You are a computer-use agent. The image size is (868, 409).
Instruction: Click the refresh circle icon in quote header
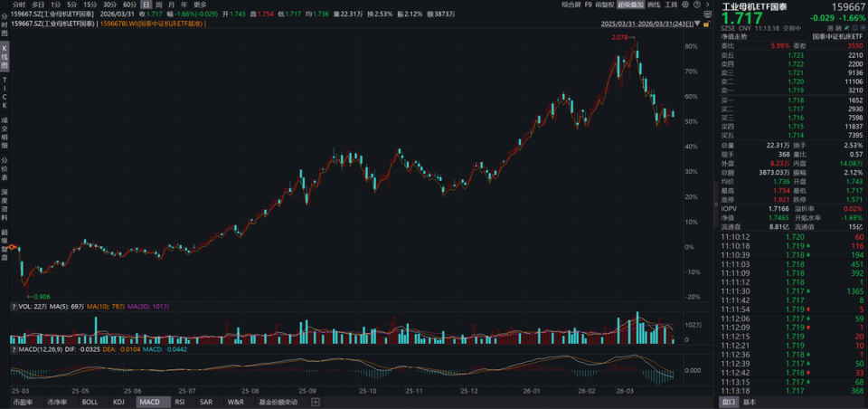click(x=856, y=28)
